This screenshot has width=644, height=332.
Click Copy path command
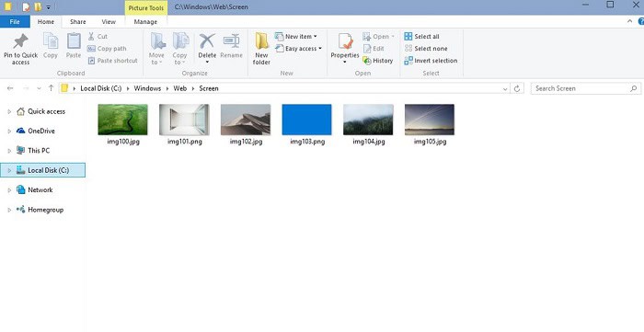click(107, 49)
